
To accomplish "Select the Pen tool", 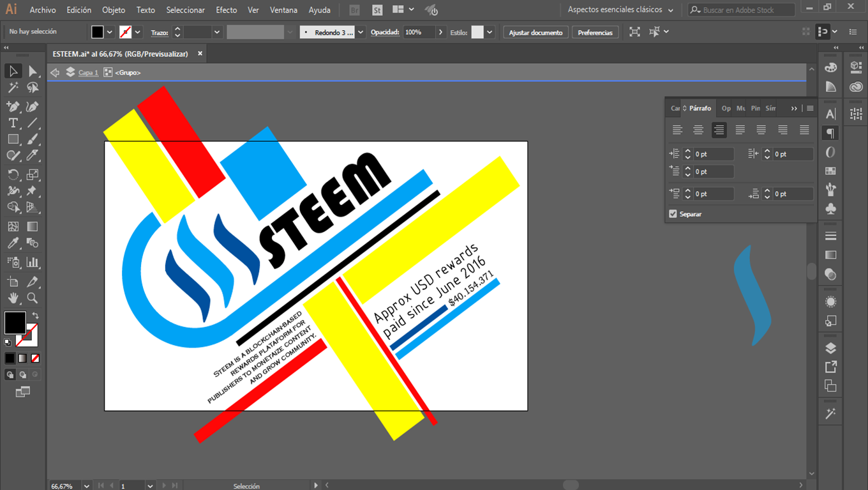I will click(13, 107).
